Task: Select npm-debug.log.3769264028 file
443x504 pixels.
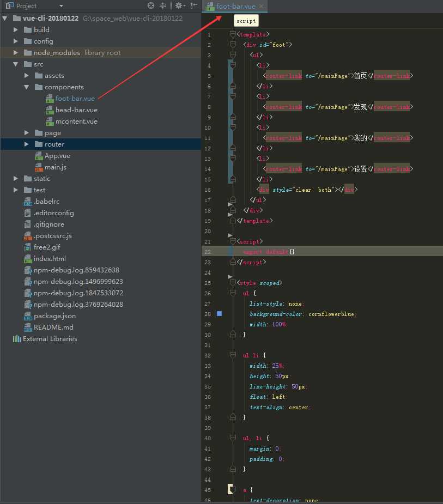Action: coord(78,304)
